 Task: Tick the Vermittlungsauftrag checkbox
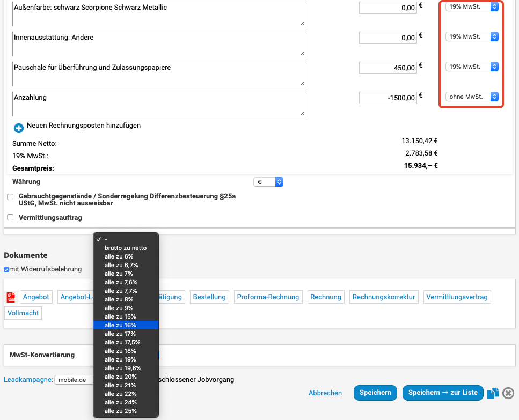click(10, 217)
